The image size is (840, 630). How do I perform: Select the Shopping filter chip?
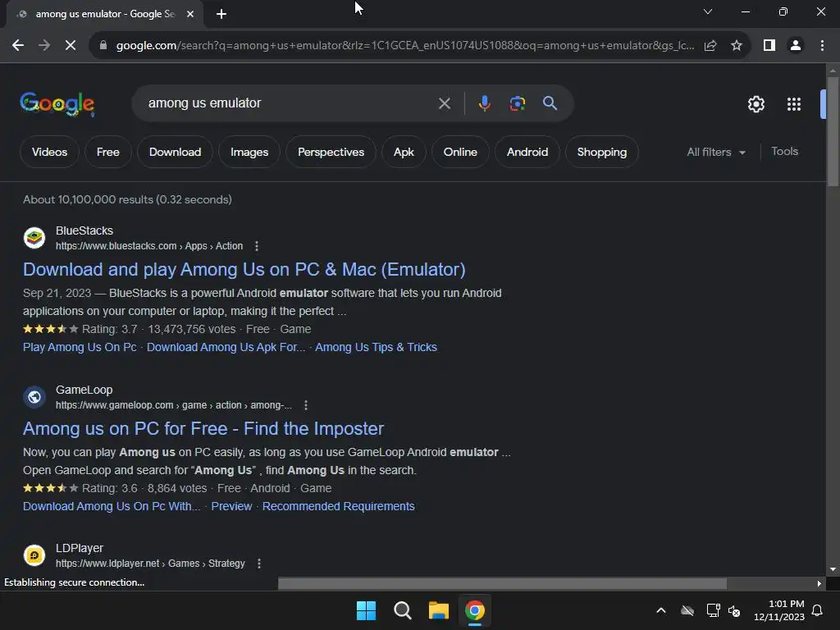click(601, 152)
